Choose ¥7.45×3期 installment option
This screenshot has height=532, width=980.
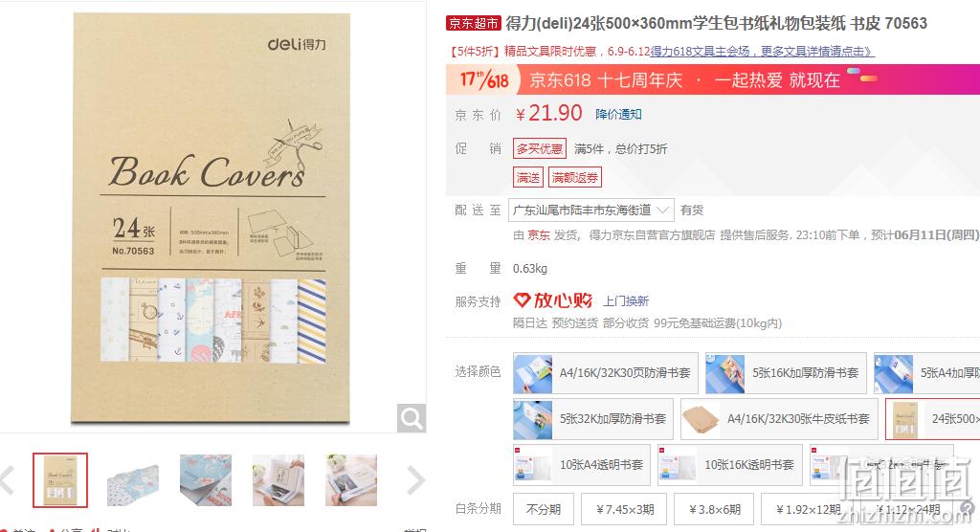click(624, 509)
